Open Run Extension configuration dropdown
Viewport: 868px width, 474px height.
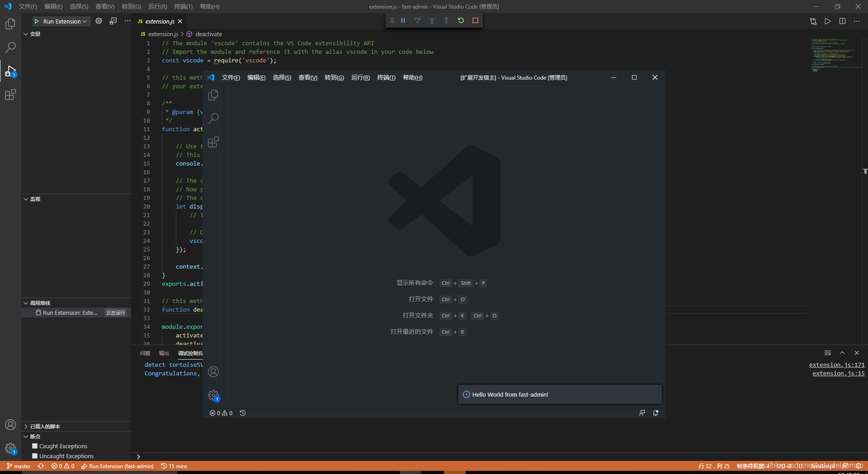tap(65, 21)
